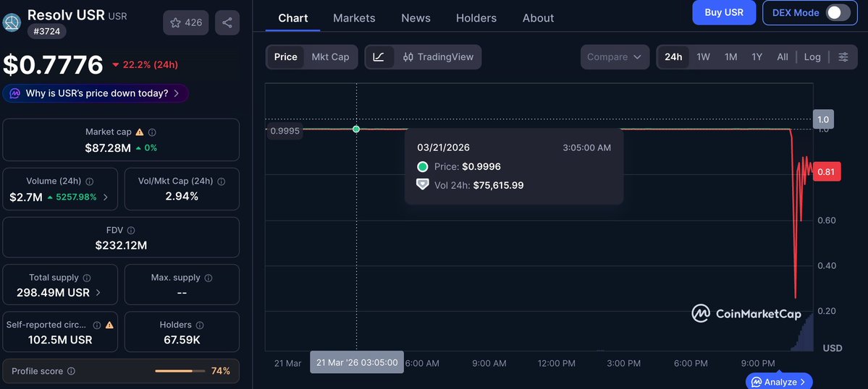Click the $232.12M FDV value
The image size is (868, 389).
pyautogui.click(x=121, y=245)
